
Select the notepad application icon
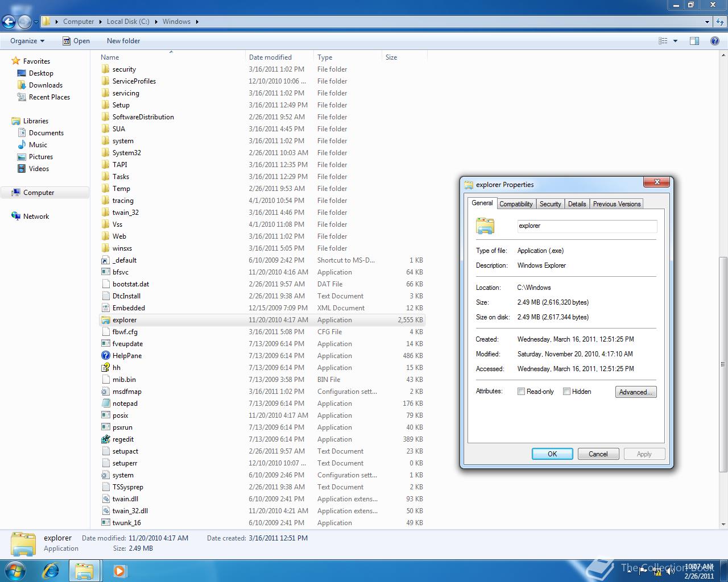pos(105,404)
